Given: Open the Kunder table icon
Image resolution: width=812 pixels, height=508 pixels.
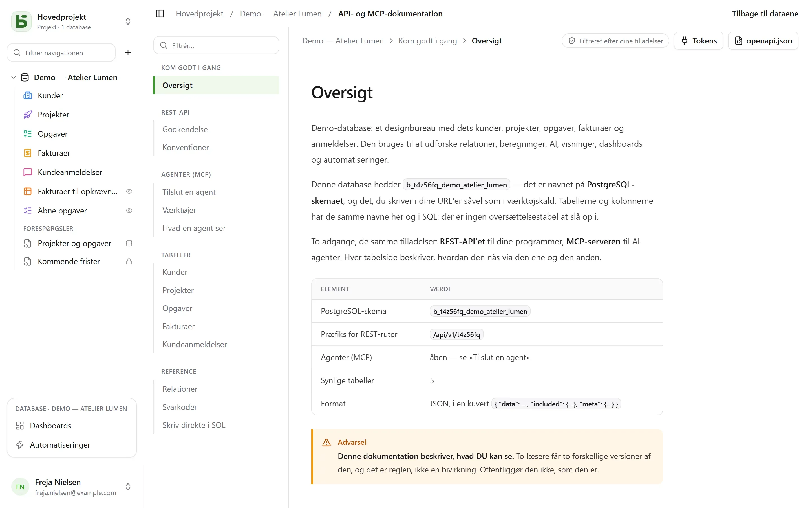Looking at the screenshot, I should pyautogui.click(x=28, y=95).
